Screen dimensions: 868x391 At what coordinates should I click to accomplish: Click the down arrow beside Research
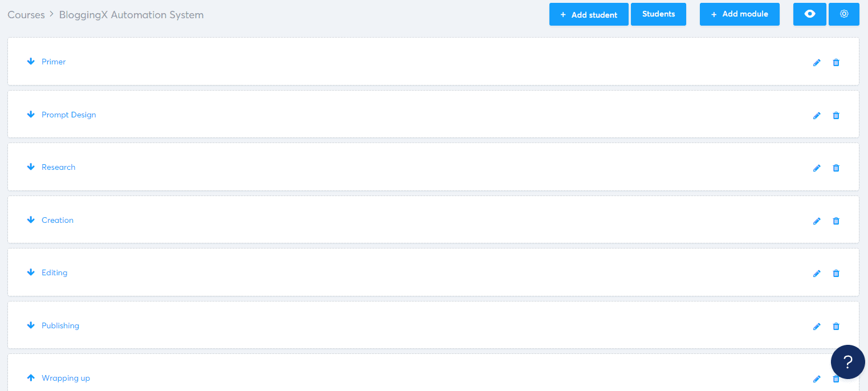pyautogui.click(x=31, y=167)
